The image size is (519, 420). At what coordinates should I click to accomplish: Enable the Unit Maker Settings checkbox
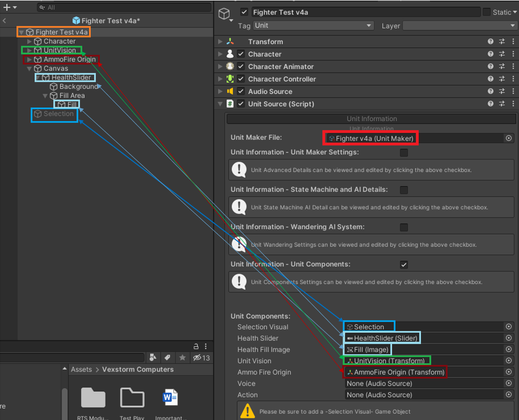point(404,153)
